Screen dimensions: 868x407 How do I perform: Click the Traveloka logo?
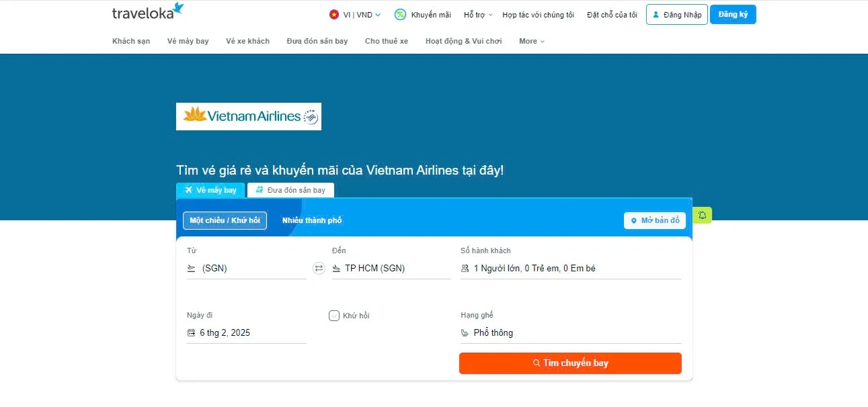[x=147, y=12]
